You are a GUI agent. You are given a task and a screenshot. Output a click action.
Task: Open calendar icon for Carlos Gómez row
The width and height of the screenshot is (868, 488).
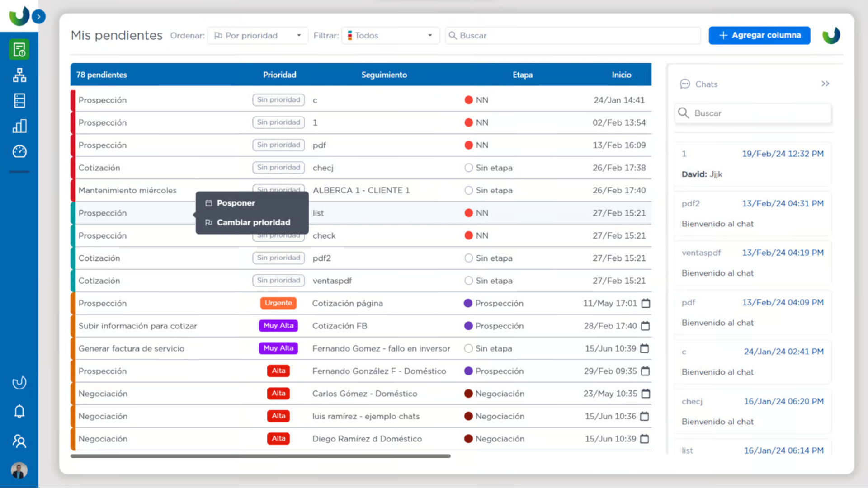[646, 394]
